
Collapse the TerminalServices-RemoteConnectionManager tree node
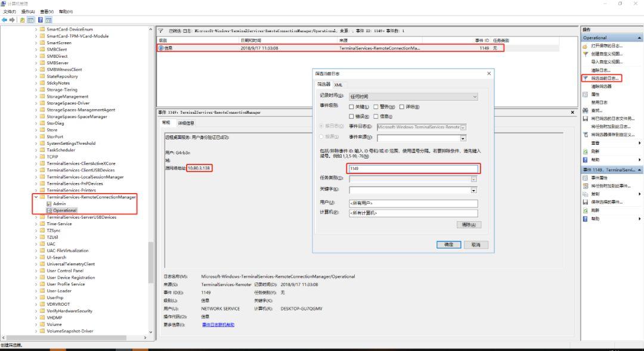(x=36, y=197)
